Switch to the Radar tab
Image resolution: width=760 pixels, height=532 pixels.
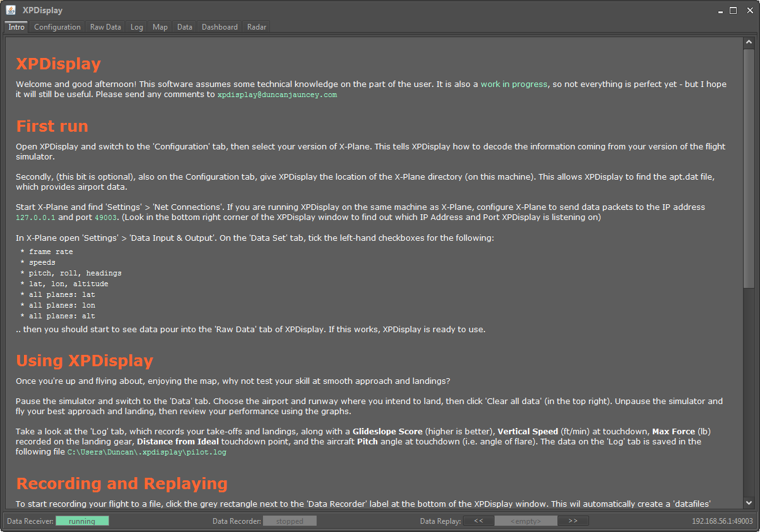tap(257, 27)
